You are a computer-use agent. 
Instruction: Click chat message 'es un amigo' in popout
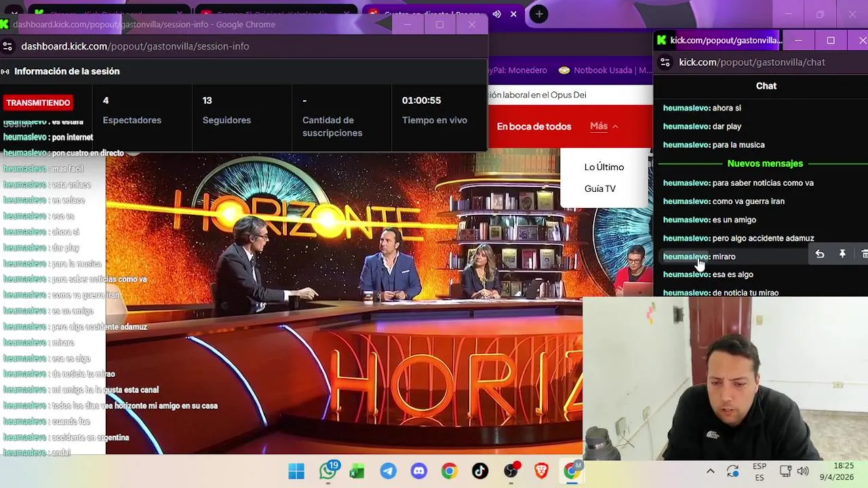tap(734, 220)
